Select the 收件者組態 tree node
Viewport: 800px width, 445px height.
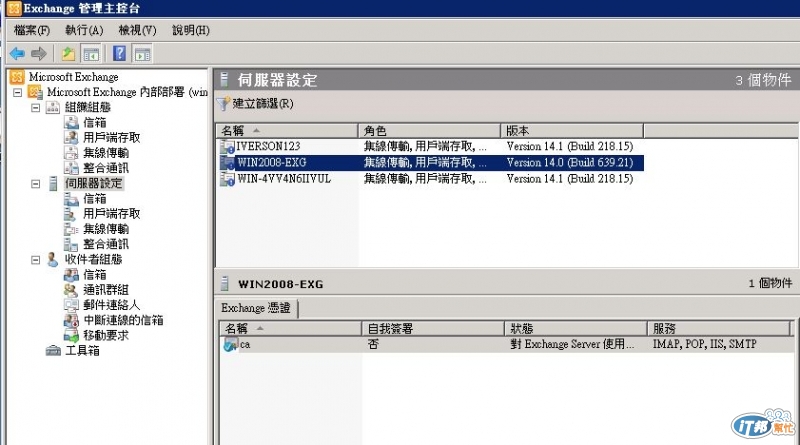93,260
